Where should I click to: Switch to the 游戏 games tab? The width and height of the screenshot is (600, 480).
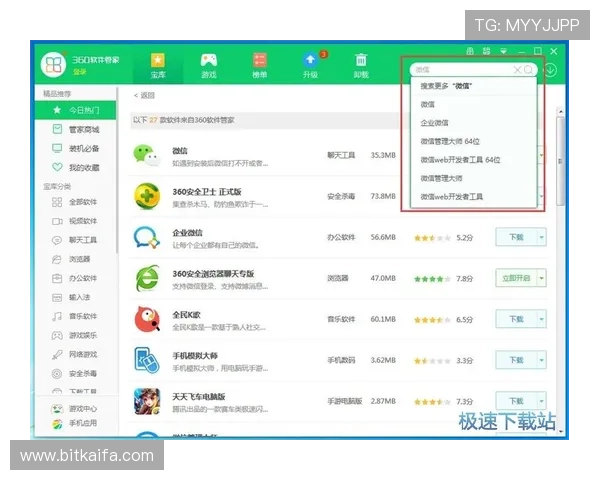[x=209, y=66]
